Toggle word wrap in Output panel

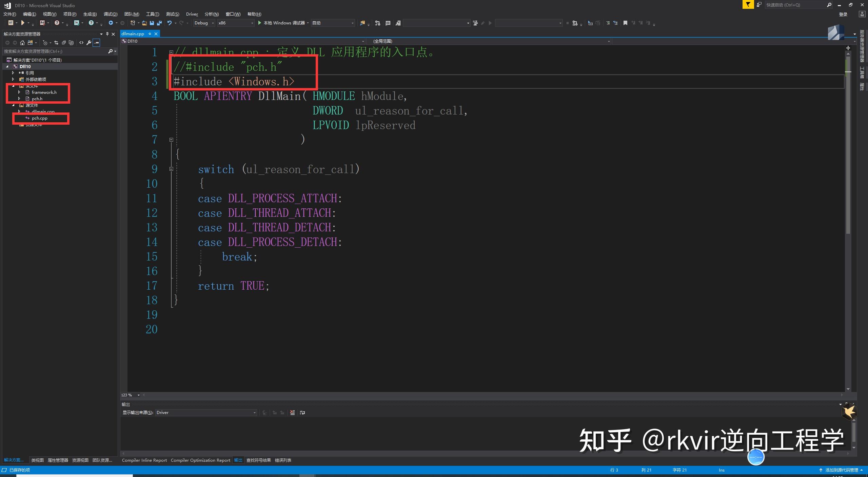[x=302, y=413]
